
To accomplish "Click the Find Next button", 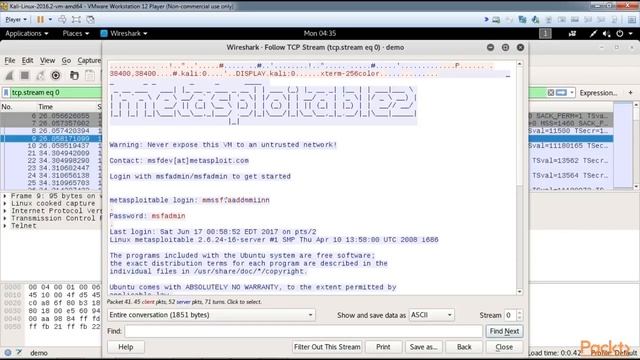I will (504, 331).
